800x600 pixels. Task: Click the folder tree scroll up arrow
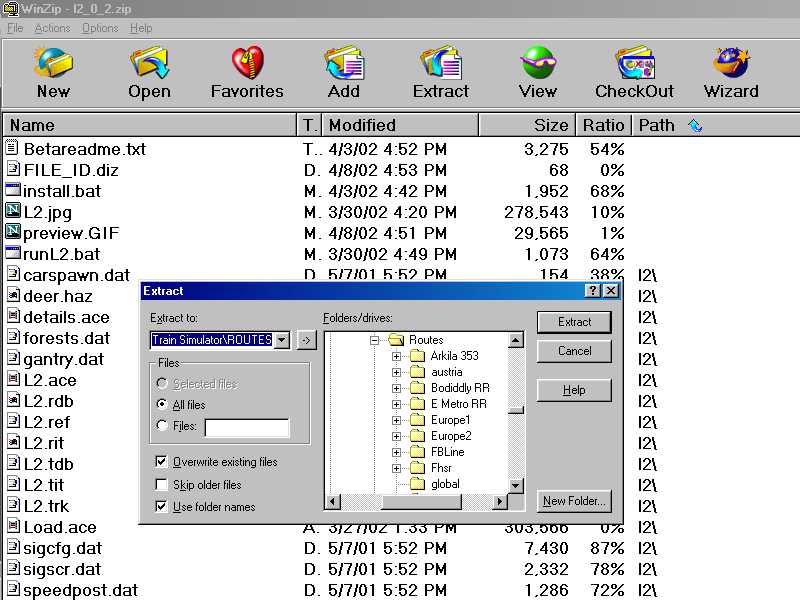coord(516,340)
